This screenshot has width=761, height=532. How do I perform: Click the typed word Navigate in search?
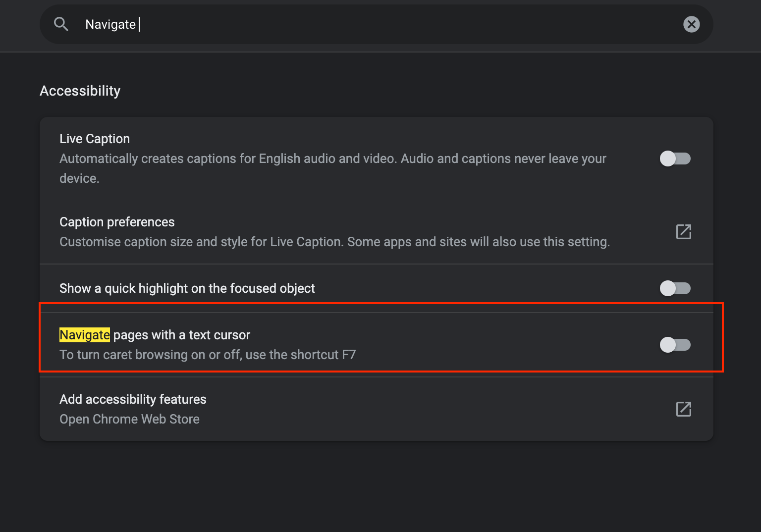[x=110, y=24]
